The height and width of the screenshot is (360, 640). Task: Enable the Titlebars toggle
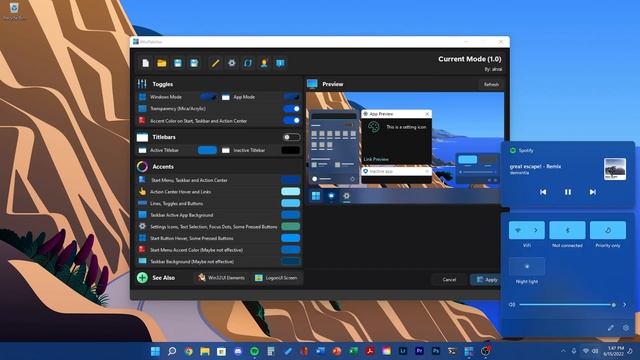(291, 137)
